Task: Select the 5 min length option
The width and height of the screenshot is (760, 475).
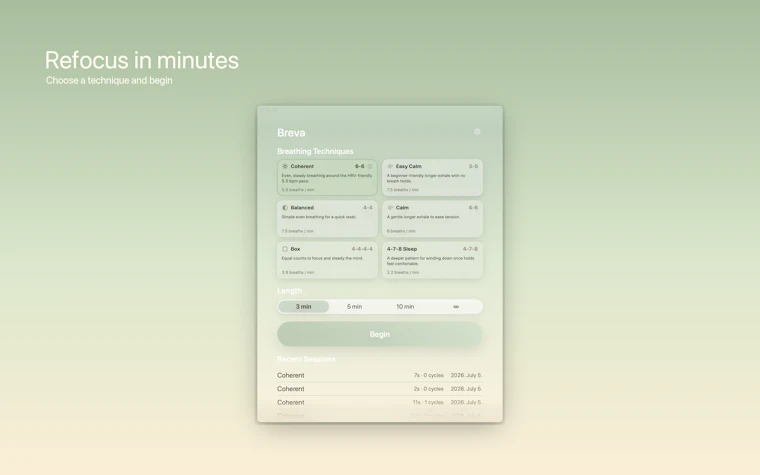Action: tap(354, 306)
